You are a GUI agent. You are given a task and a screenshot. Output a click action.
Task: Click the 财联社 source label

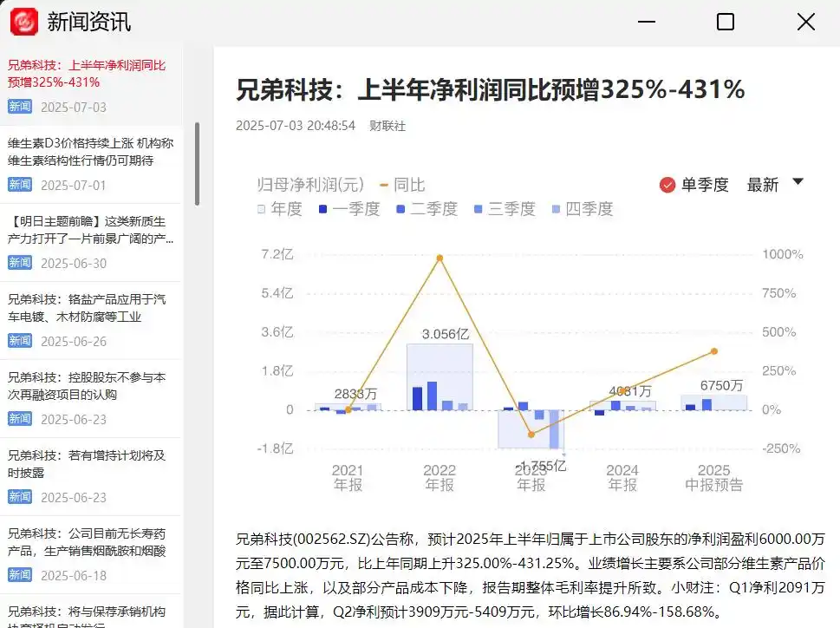(387, 126)
